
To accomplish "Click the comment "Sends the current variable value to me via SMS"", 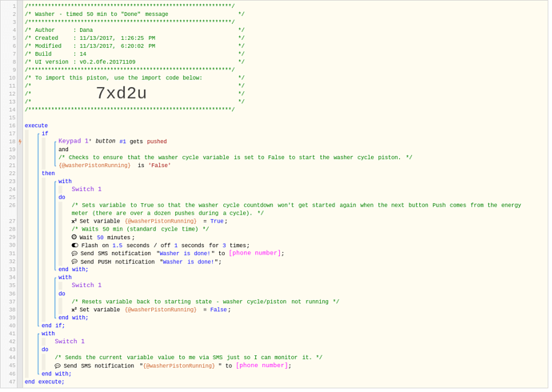I will click(x=188, y=358).
